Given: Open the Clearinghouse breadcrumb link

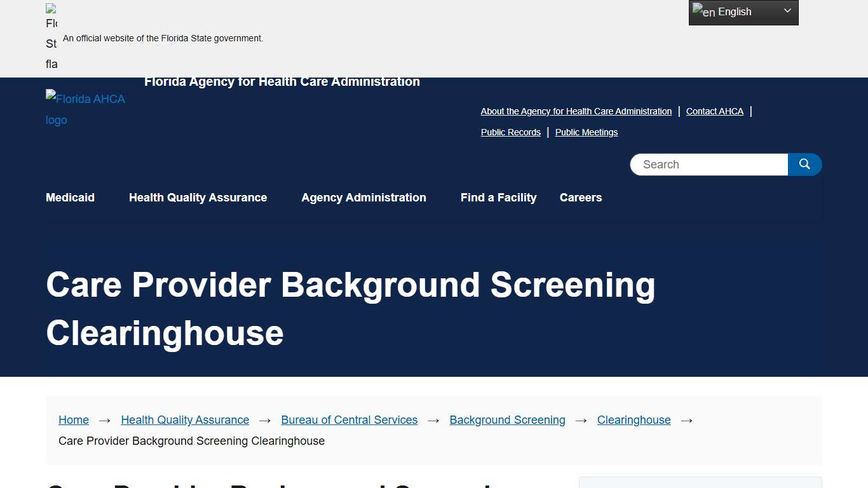Looking at the screenshot, I should pyautogui.click(x=634, y=420).
